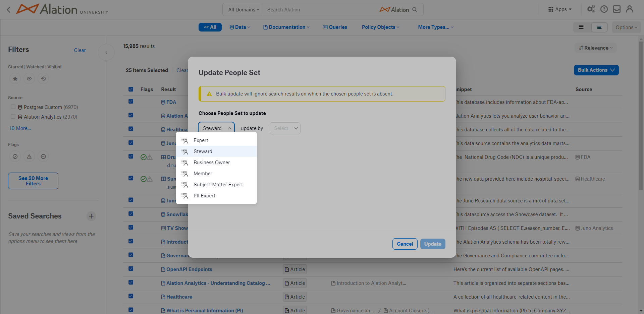Image resolution: width=644 pixels, height=314 pixels.
Task: Choose Steward from the people set list
Action: [x=216, y=151]
